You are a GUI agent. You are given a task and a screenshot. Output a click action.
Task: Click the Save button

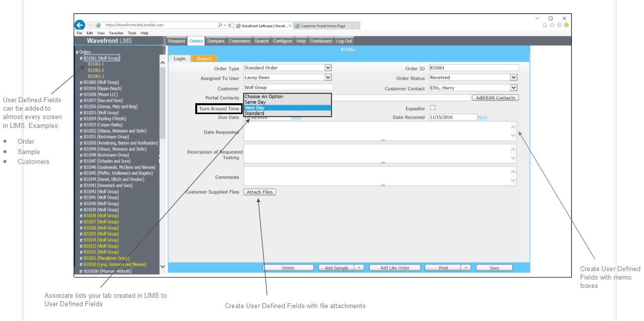(494, 268)
